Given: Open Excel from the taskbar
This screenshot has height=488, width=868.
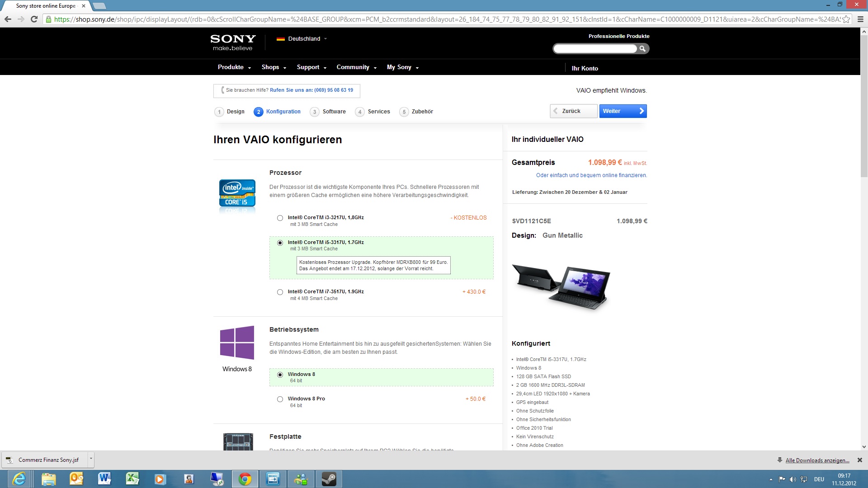Looking at the screenshot, I should pyautogui.click(x=132, y=479).
